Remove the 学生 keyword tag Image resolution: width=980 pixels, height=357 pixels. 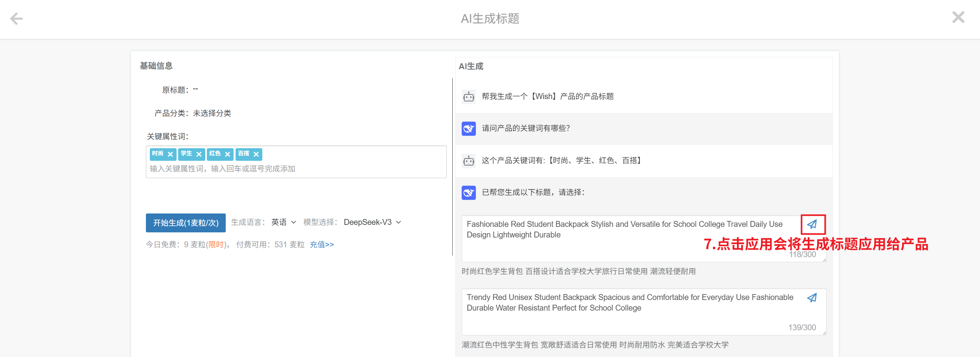pyautogui.click(x=199, y=154)
